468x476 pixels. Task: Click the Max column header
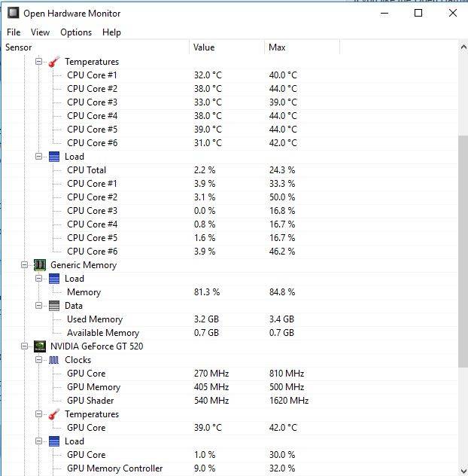pos(301,47)
